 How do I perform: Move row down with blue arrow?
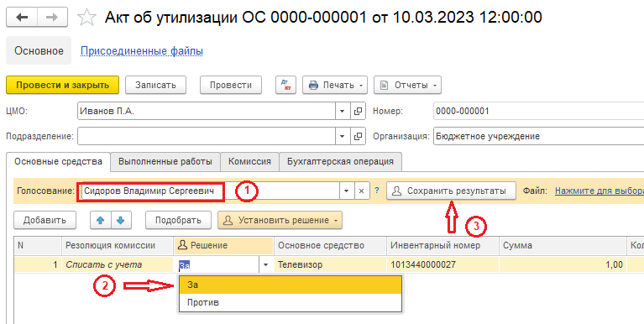120,220
